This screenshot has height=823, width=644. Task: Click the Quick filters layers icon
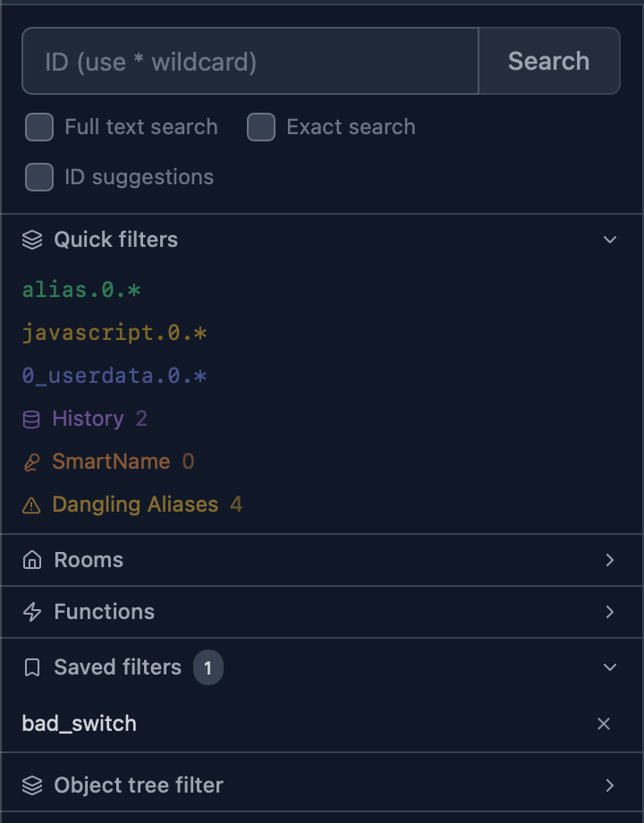pos(32,240)
